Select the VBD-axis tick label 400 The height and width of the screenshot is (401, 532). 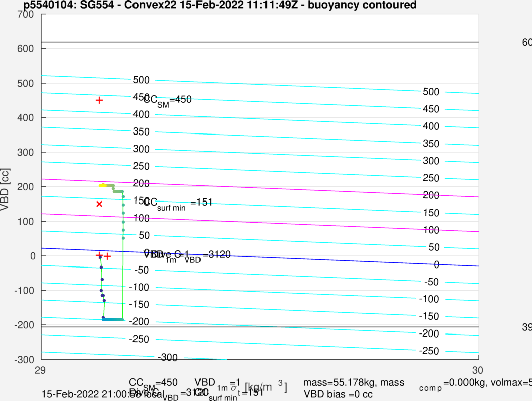click(x=26, y=118)
